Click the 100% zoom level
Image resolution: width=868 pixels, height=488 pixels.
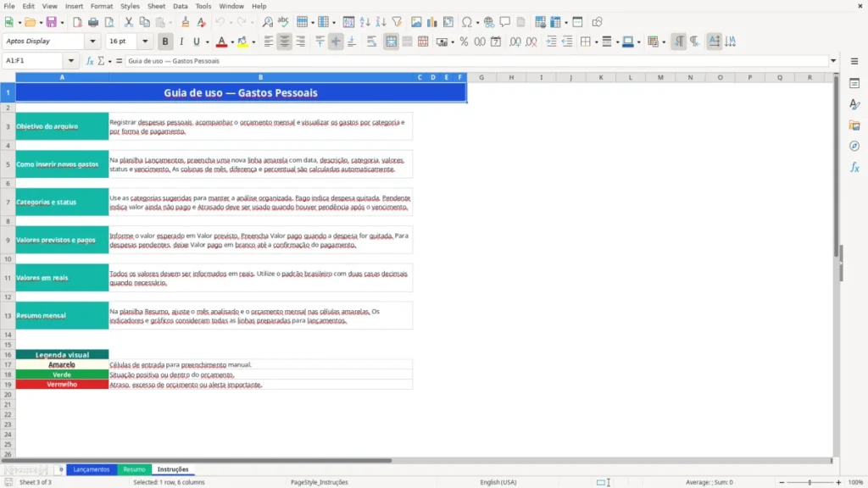point(856,482)
